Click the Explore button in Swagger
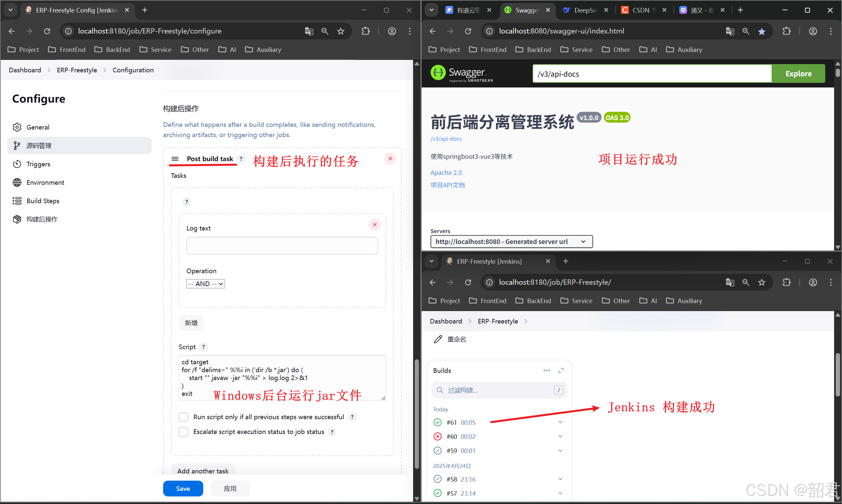The image size is (842, 504). 798,74
